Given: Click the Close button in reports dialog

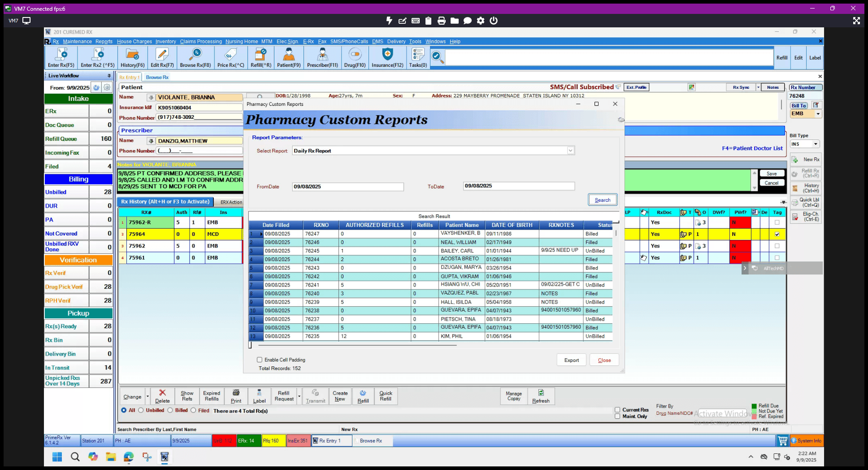Looking at the screenshot, I should 604,360.
